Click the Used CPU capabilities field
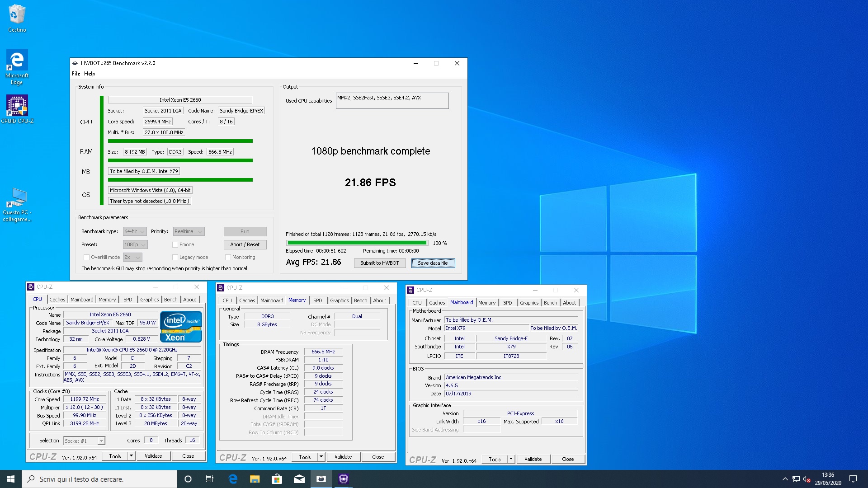This screenshot has width=868, height=488. 392,101
